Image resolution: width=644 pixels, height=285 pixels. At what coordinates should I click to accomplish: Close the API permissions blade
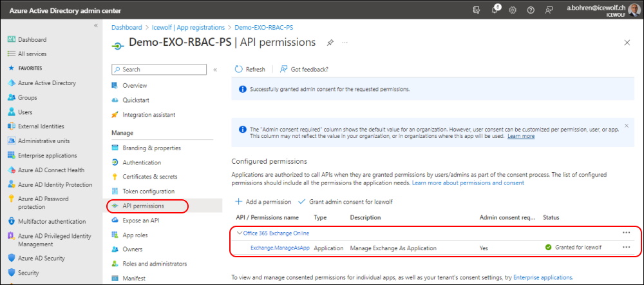(627, 43)
